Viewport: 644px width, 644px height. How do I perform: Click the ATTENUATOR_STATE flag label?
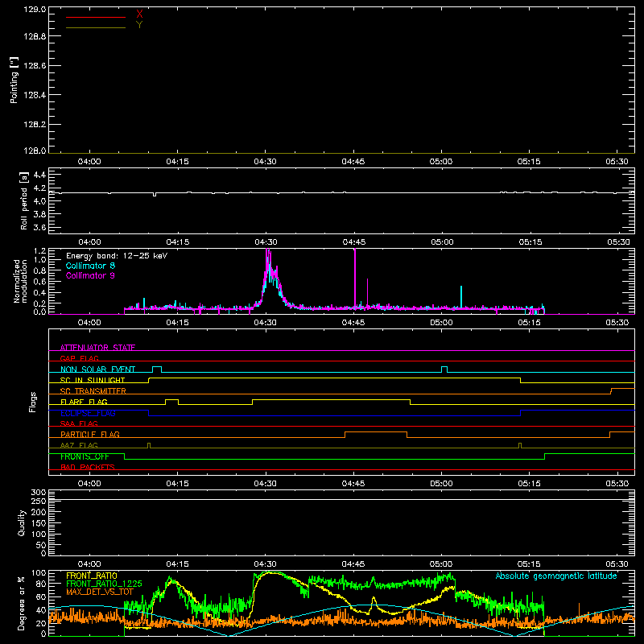click(x=97, y=348)
